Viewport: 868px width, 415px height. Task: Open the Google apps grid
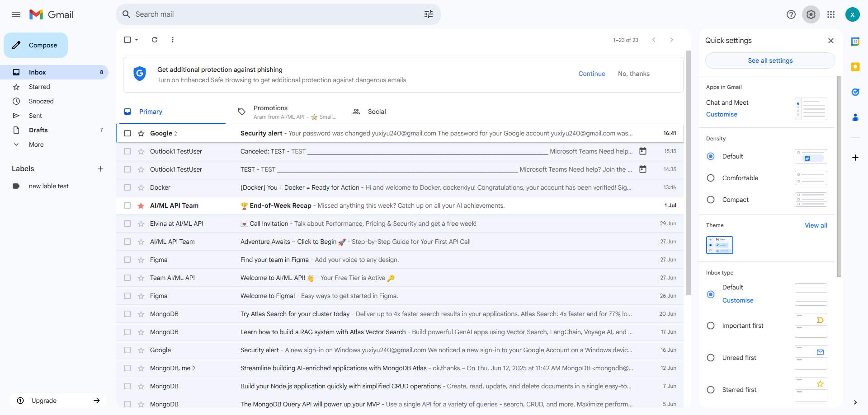click(x=831, y=14)
